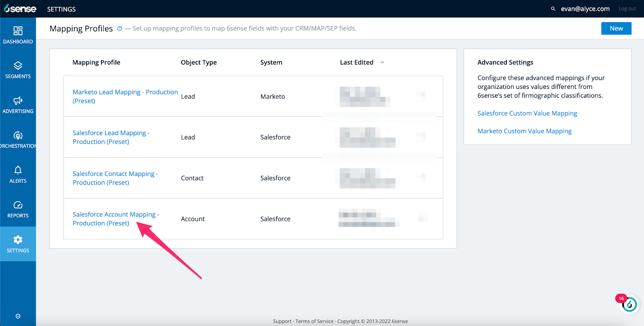Click the System column header
This screenshot has width=644, height=326.
[271, 62]
